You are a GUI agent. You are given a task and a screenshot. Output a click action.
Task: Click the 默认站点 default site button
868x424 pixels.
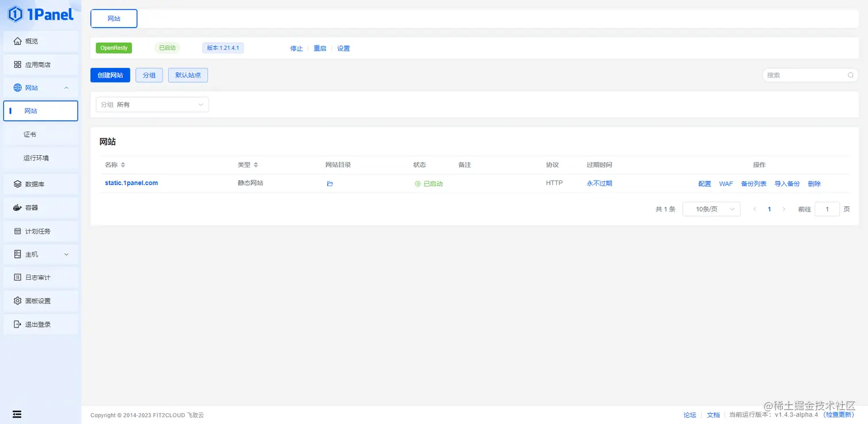[x=188, y=75]
